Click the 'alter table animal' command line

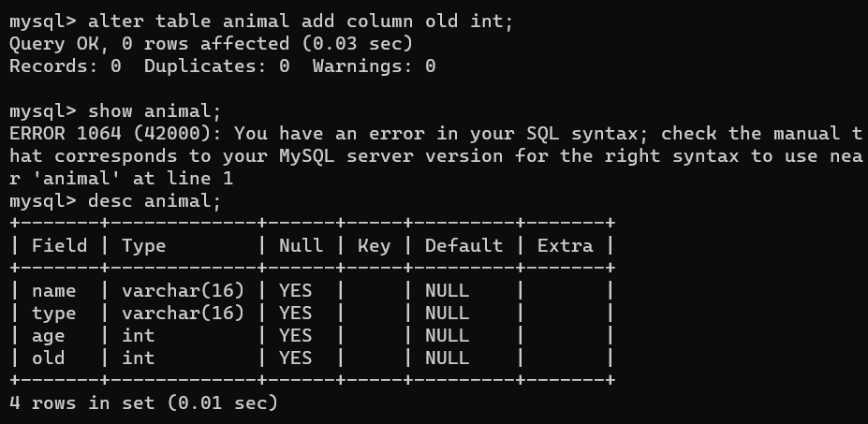[x=261, y=22]
